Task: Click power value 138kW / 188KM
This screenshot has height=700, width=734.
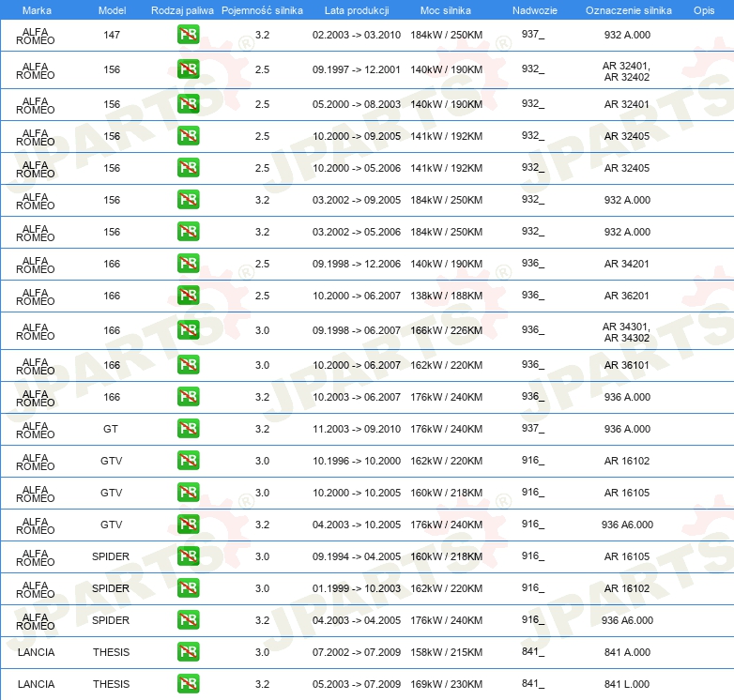Action: (x=447, y=296)
